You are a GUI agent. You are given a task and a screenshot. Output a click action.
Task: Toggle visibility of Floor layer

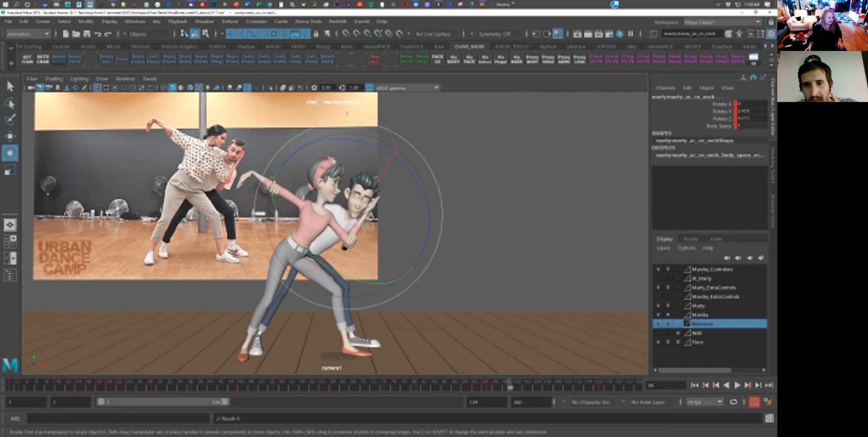pyautogui.click(x=658, y=342)
